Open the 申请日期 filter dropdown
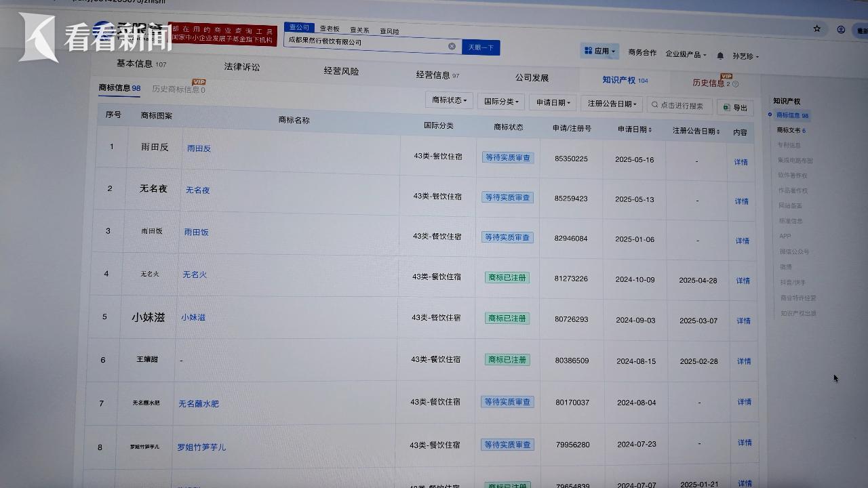 click(x=553, y=103)
